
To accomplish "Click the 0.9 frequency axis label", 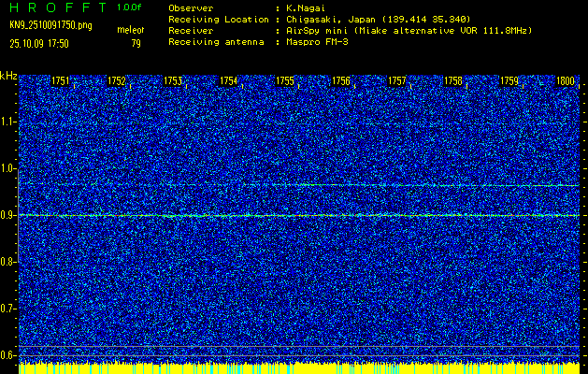I will coord(8,215).
